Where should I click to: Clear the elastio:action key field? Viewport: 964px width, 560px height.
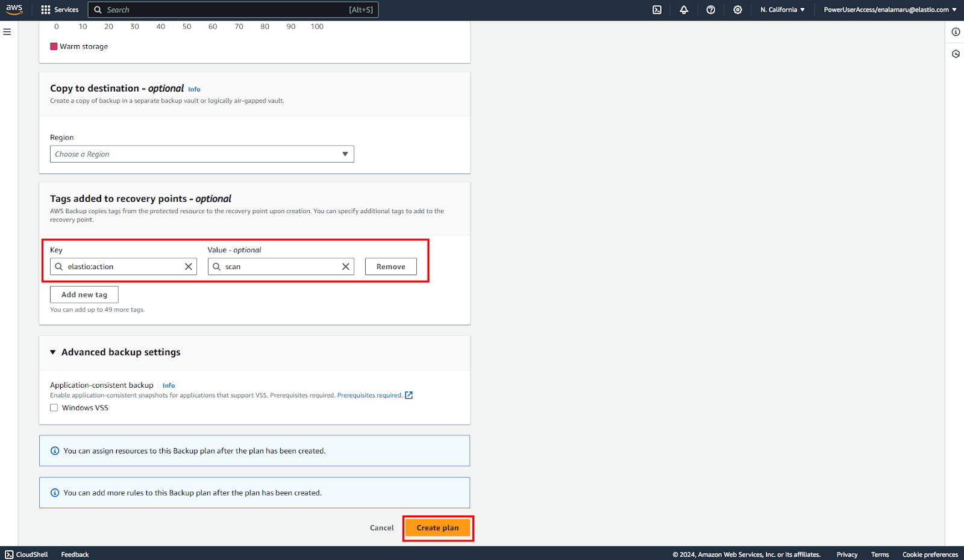[x=189, y=267]
